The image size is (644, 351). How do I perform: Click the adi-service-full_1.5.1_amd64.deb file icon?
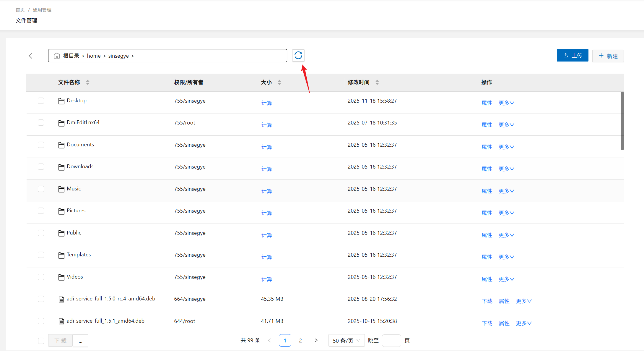pyautogui.click(x=61, y=321)
